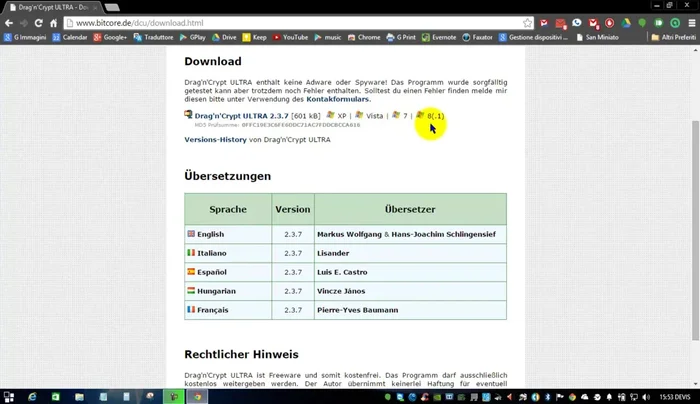
Task: Open the Google Drive extension icon
Action: coord(626,23)
